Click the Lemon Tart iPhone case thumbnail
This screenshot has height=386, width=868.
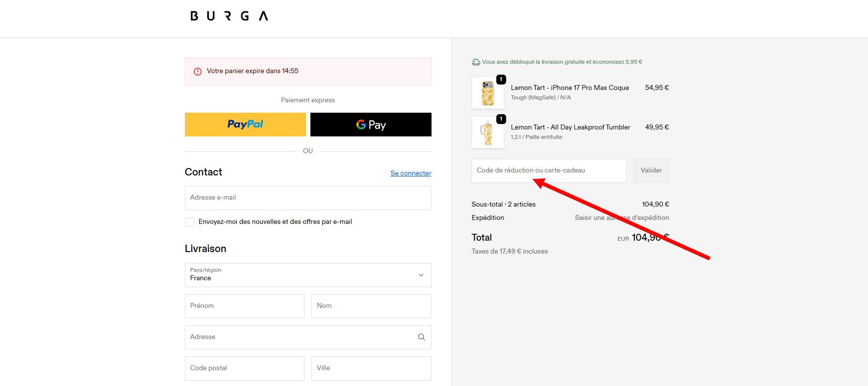click(488, 93)
